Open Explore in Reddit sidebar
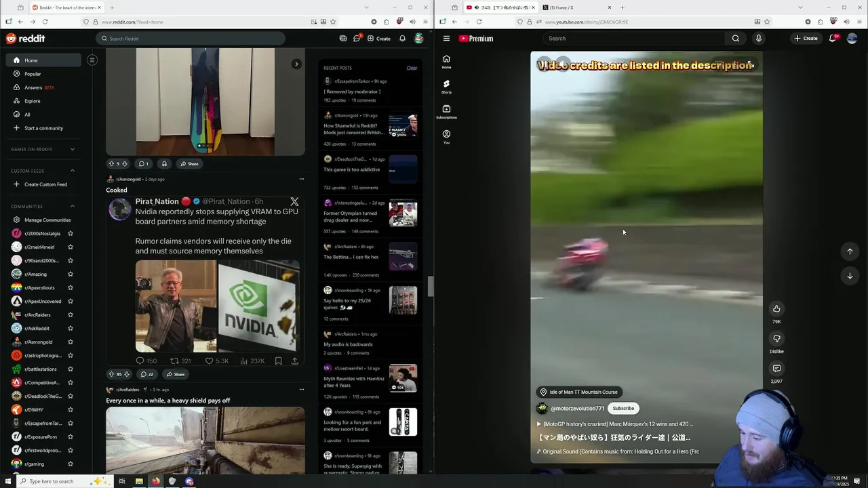868x488 pixels. (x=43, y=101)
